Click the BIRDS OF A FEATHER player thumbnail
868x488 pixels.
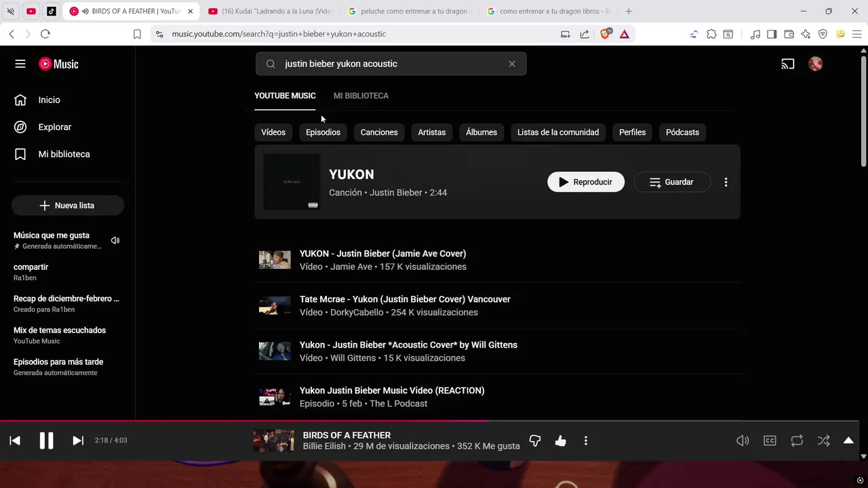(x=274, y=441)
